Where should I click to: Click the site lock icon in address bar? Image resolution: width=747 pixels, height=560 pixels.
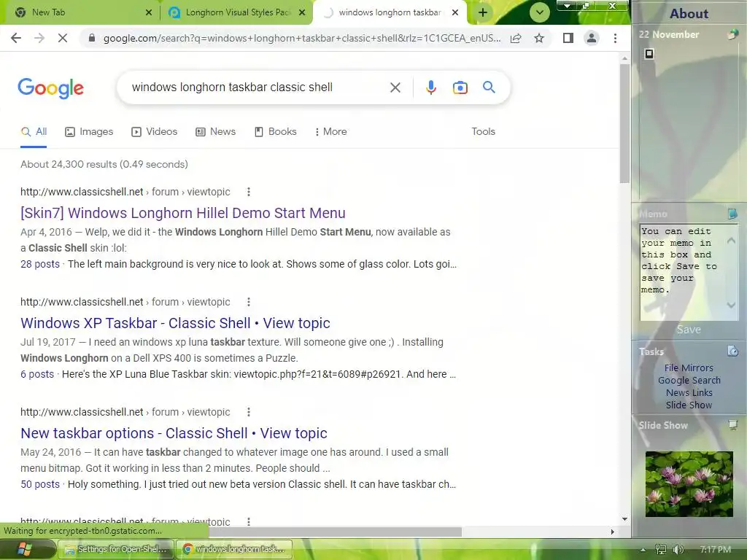(x=92, y=38)
